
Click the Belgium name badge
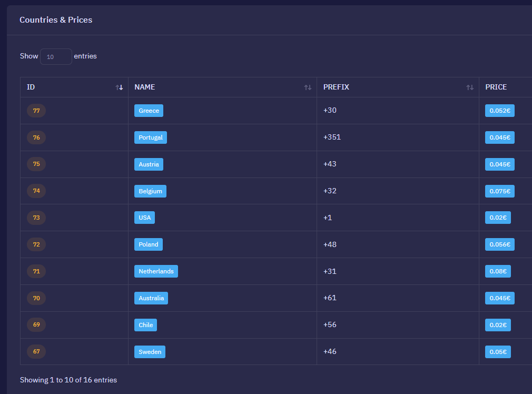point(150,191)
